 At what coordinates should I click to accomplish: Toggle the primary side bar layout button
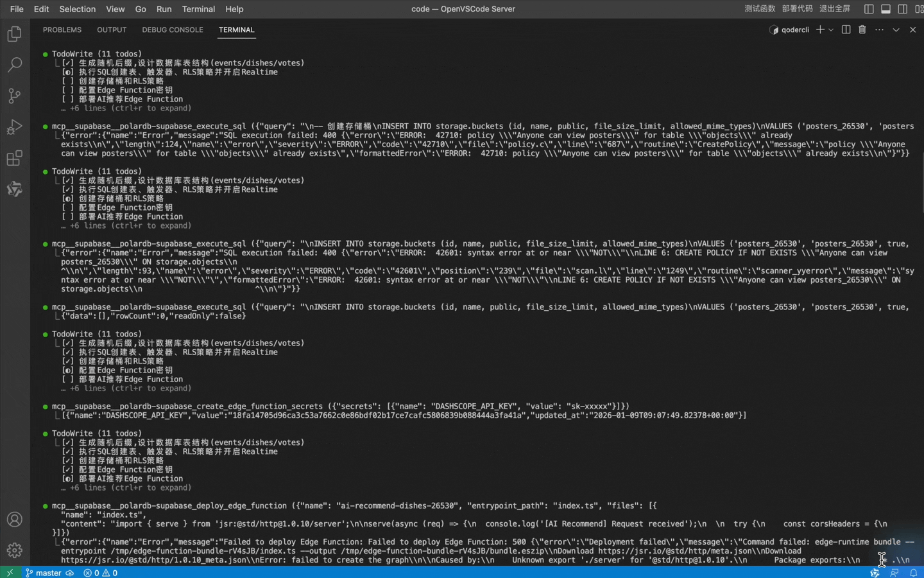(x=869, y=9)
